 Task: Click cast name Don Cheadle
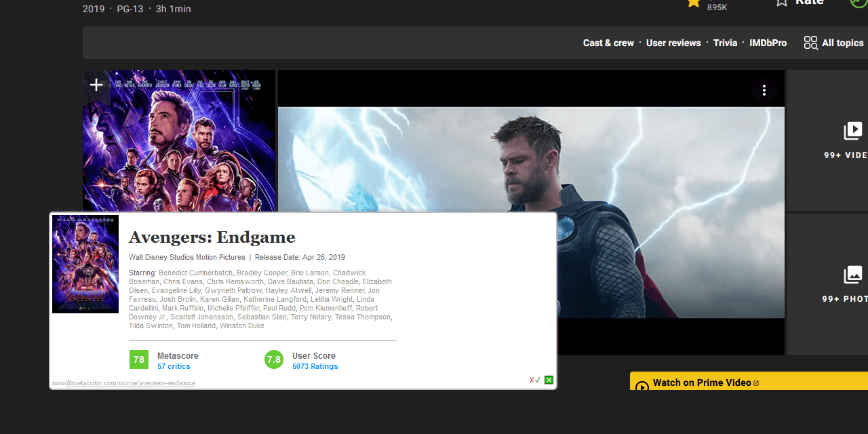tap(338, 281)
